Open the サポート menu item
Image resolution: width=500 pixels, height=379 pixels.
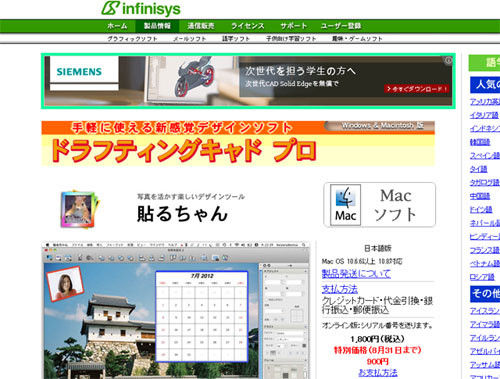(x=293, y=26)
